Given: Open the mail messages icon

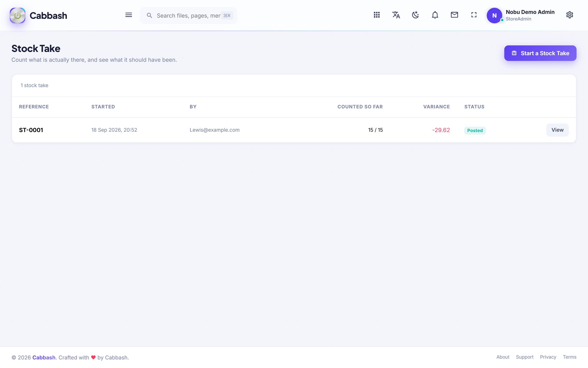Looking at the screenshot, I should pyautogui.click(x=454, y=15).
